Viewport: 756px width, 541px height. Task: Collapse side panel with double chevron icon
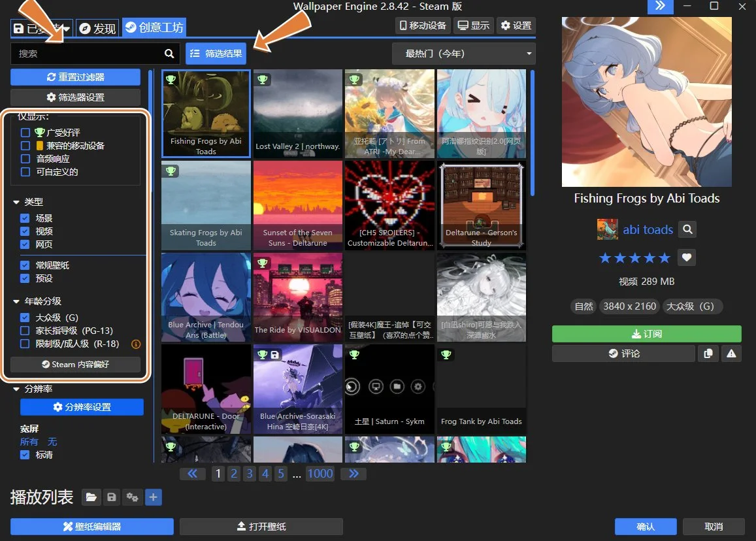(x=660, y=7)
